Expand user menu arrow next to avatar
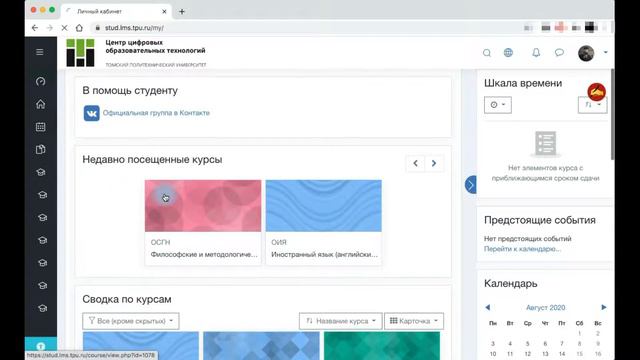The width and height of the screenshot is (640, 360). tap(605, 52)
